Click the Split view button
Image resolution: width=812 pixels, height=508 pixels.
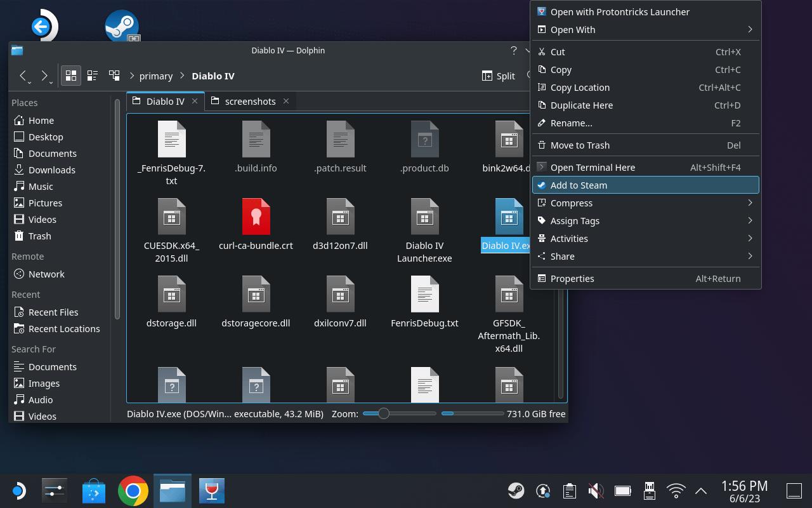tap(499, 76)
